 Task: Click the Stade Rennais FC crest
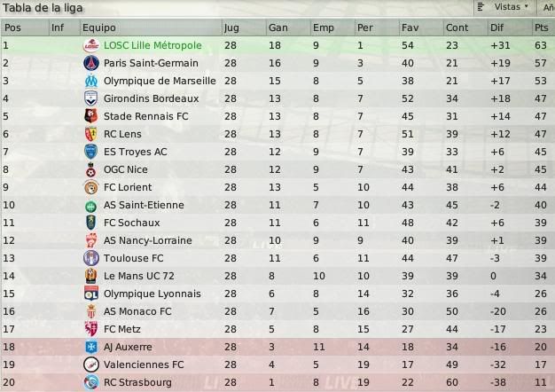point(91,116)
